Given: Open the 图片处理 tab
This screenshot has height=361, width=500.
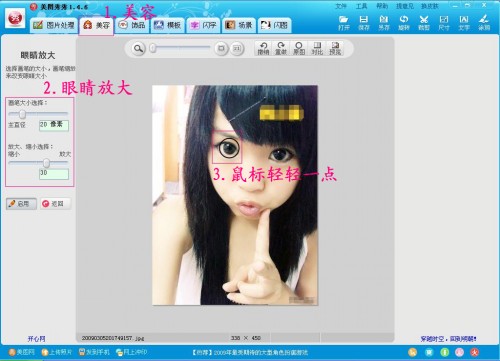Looking at the screenshot, I should tap(54, 25).
